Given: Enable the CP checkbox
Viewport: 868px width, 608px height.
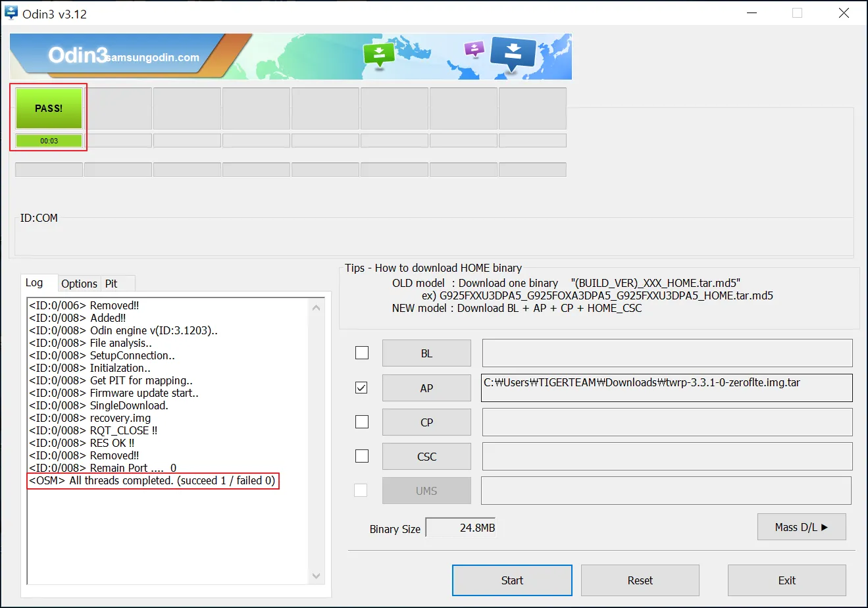Looking at the screenshot, I should click(362, 422).
